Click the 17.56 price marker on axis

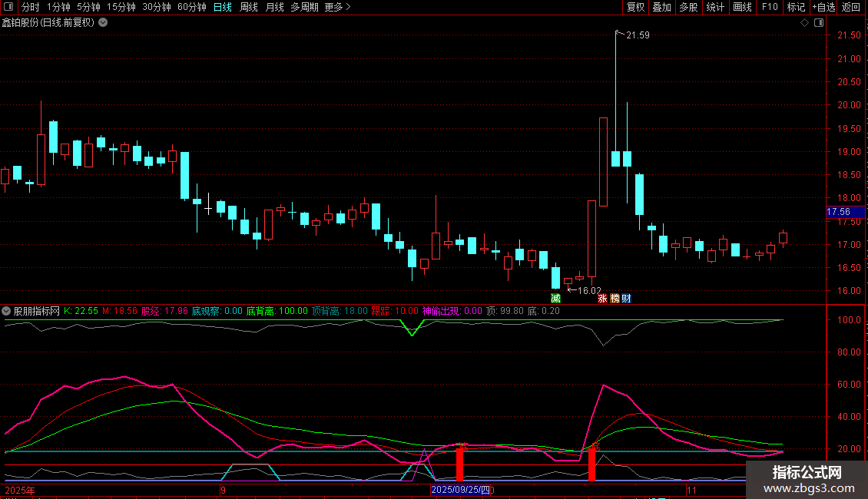[x=838, y=211]
